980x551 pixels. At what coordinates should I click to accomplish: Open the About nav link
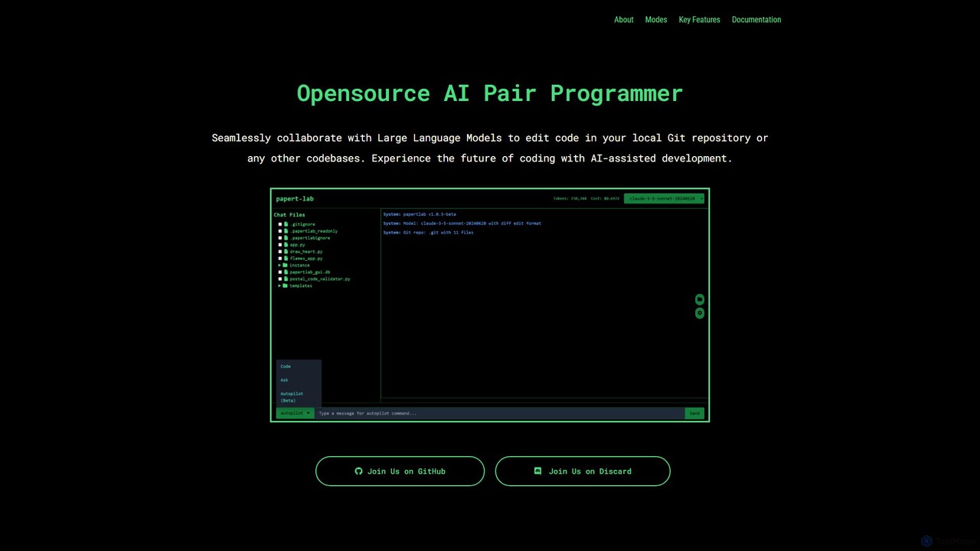[x=624, y=20]
